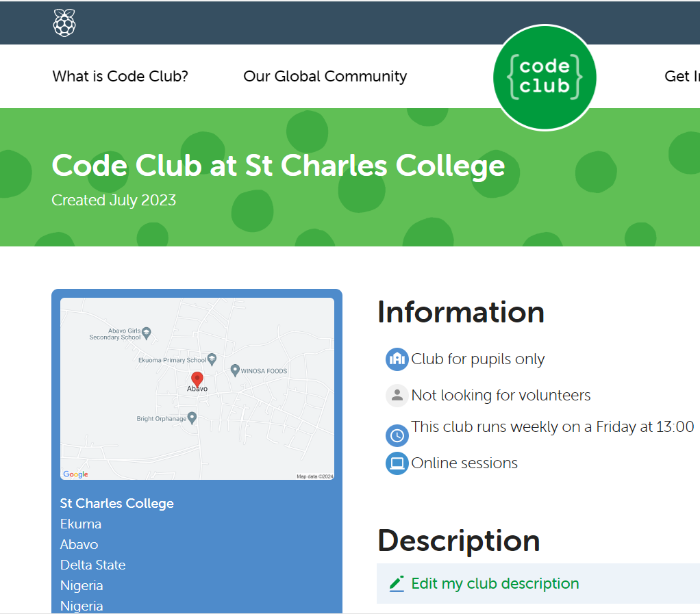Click the Map data ©2024 attribution
The image size is (700, 614).
coord(315,476)
